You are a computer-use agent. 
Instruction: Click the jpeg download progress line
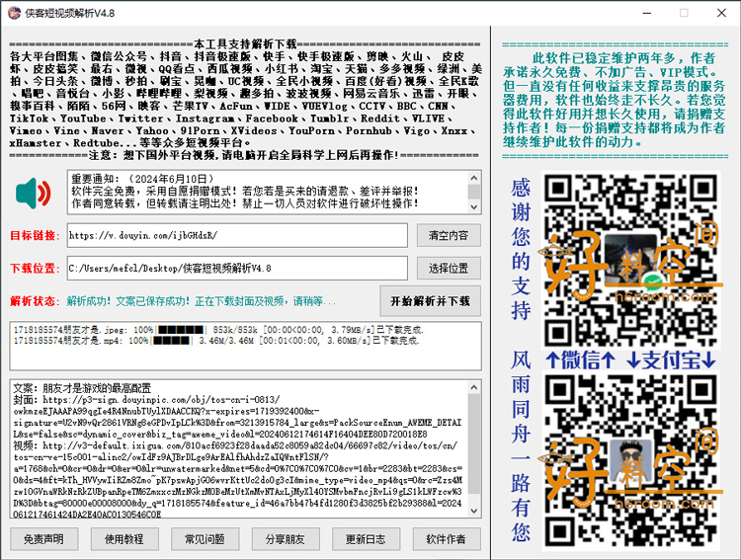[218, 330]
